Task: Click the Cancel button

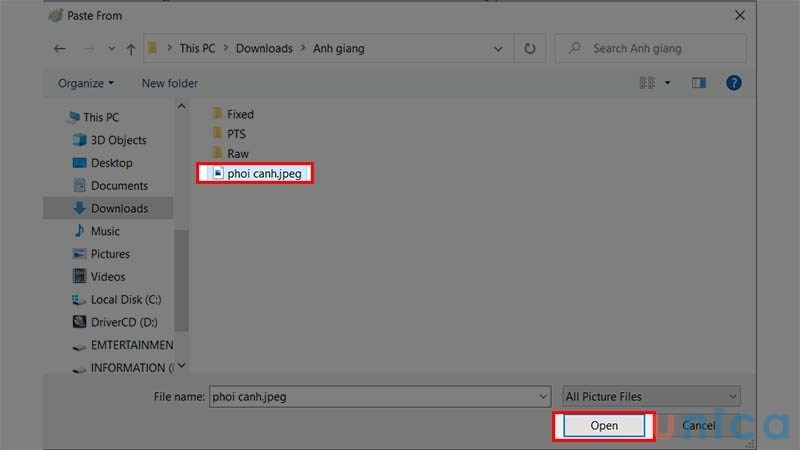Action: pos(698,426)
